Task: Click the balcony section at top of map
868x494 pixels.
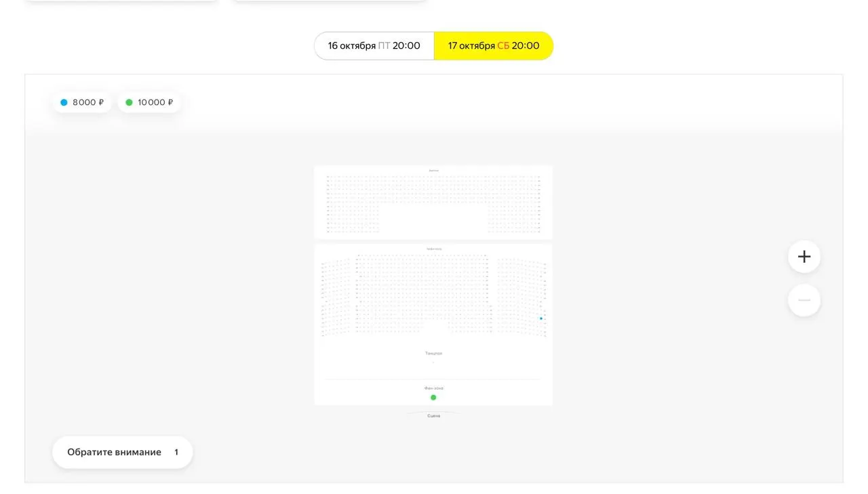Action: click(433, 202)
